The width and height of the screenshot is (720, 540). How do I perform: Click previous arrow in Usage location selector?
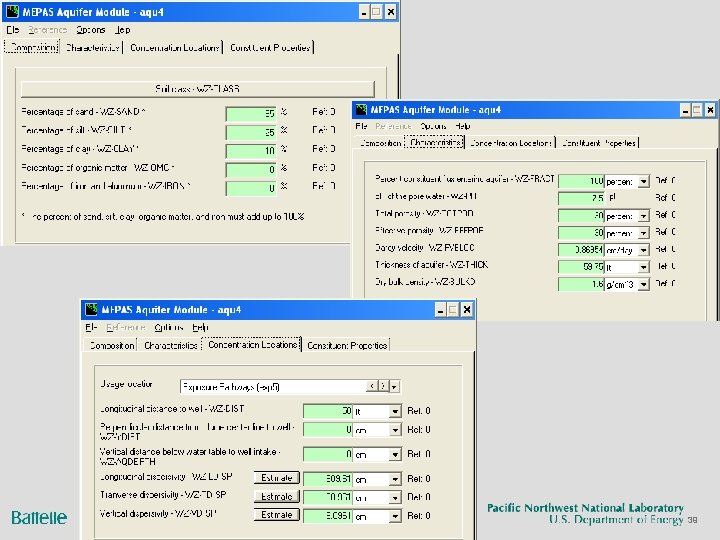(x=371, y=386)
